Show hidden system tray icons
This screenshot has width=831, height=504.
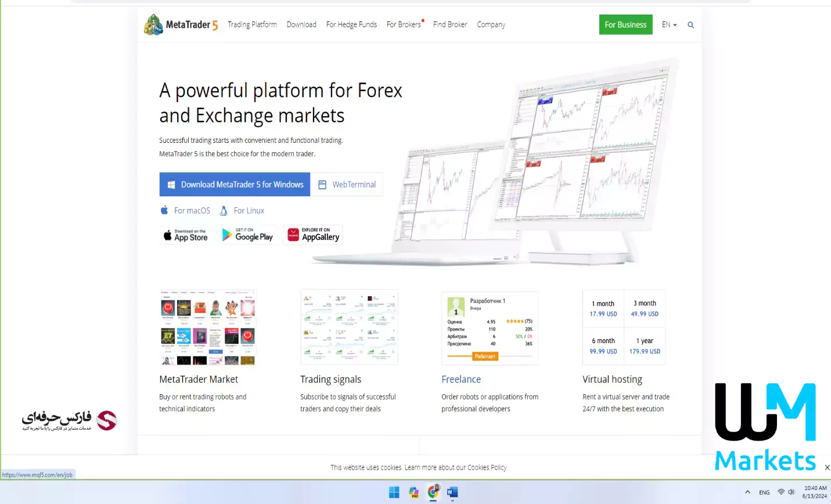point(747,492)
